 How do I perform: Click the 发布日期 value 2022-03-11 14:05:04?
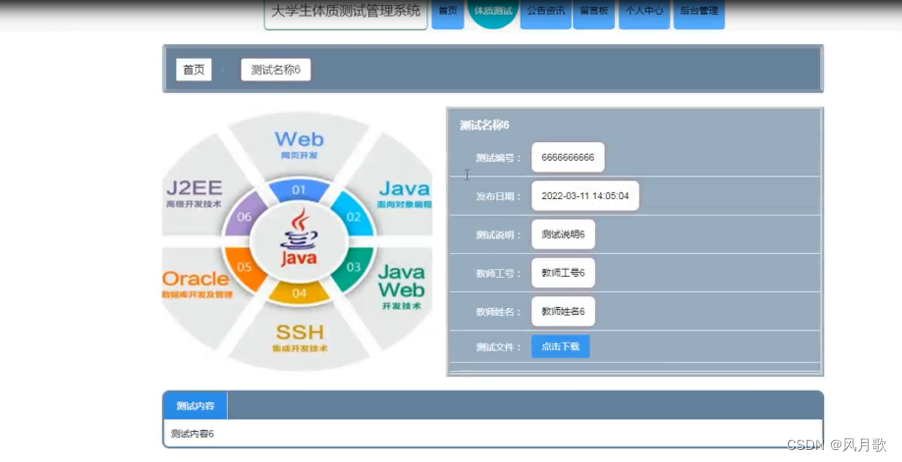click(585, 196)
